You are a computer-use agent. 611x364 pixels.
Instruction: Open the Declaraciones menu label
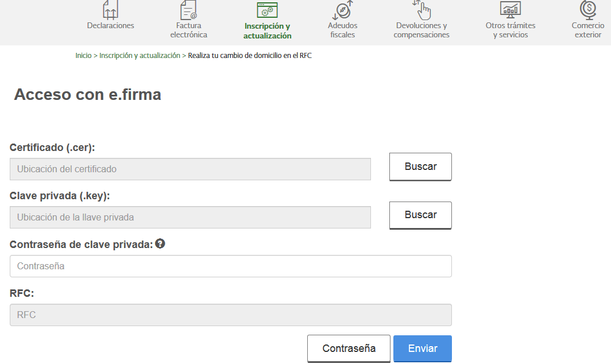point(111,25)
